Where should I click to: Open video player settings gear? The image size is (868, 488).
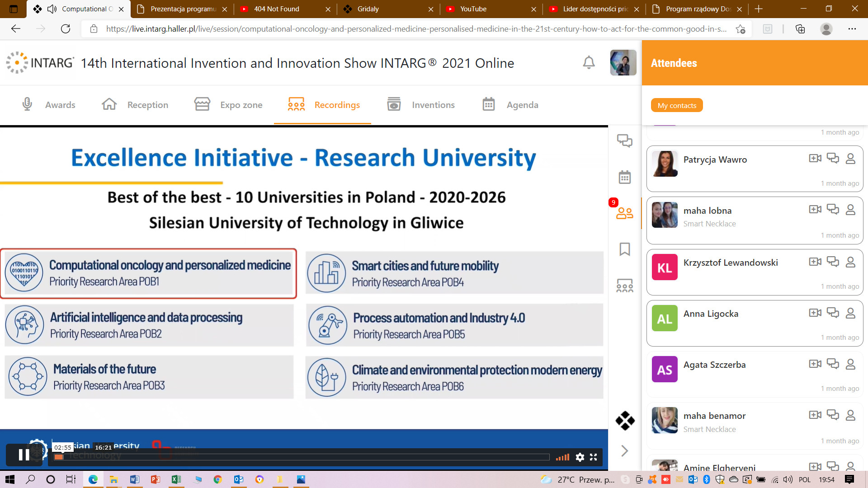[580, 457]
